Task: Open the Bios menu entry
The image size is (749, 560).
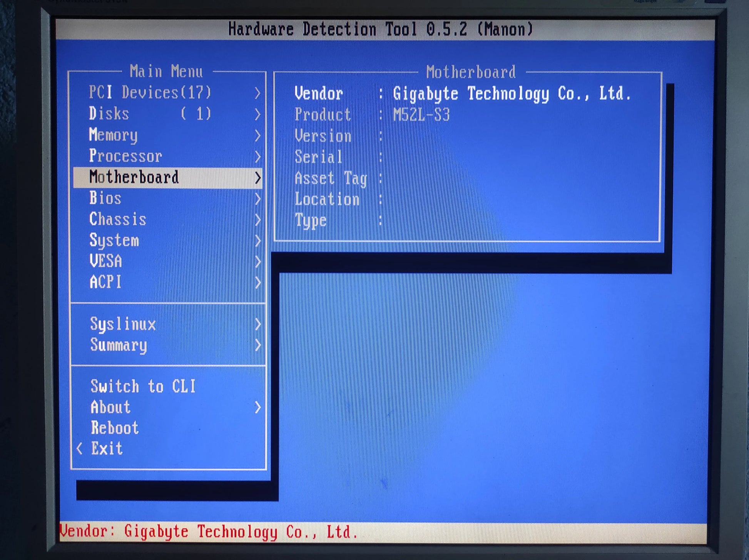Action: pyautogui.click(x=168, y=198)
